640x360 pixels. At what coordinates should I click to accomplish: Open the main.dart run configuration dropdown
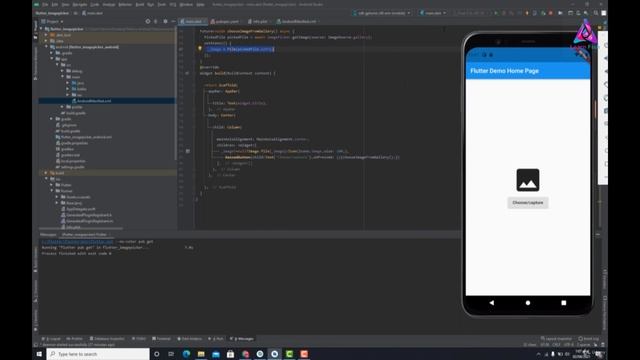pos(433,13)
